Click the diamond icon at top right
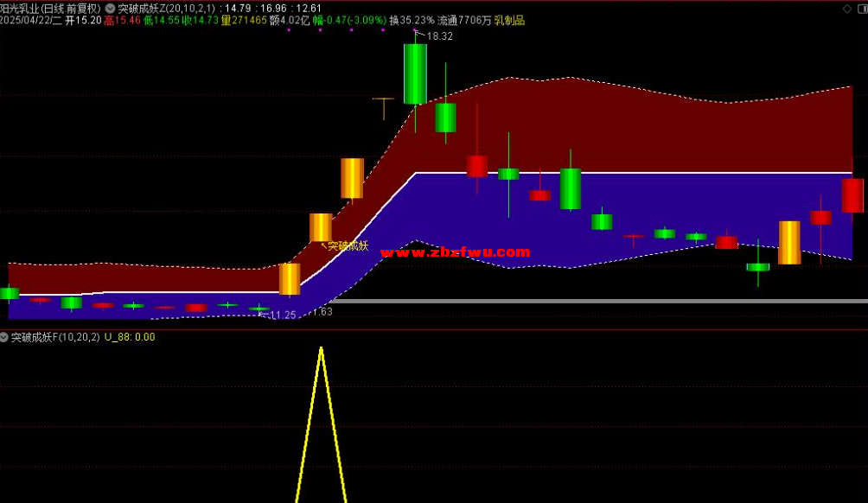 pyautogui.click(x=846, y=8)
